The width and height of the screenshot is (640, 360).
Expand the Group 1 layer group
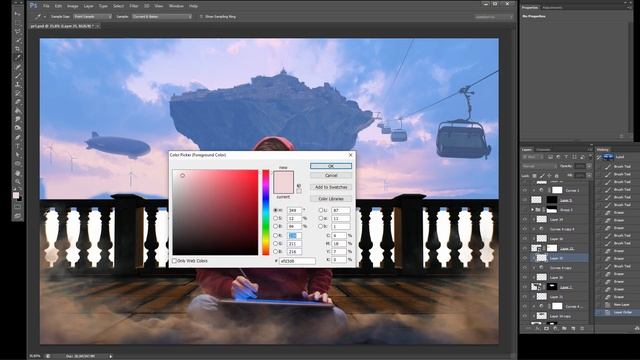tap(532, 210)
